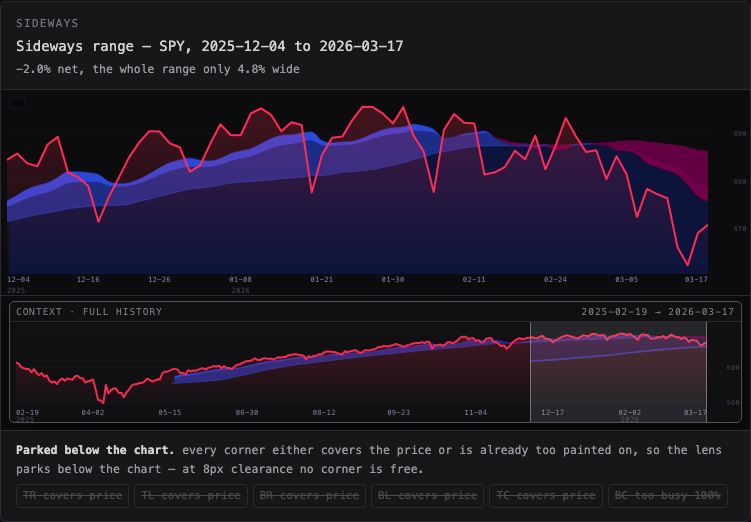The width and height of the screenshot is (751, 522).
Task: Click the 'BL covers price' chip
Action: [427, 496]
